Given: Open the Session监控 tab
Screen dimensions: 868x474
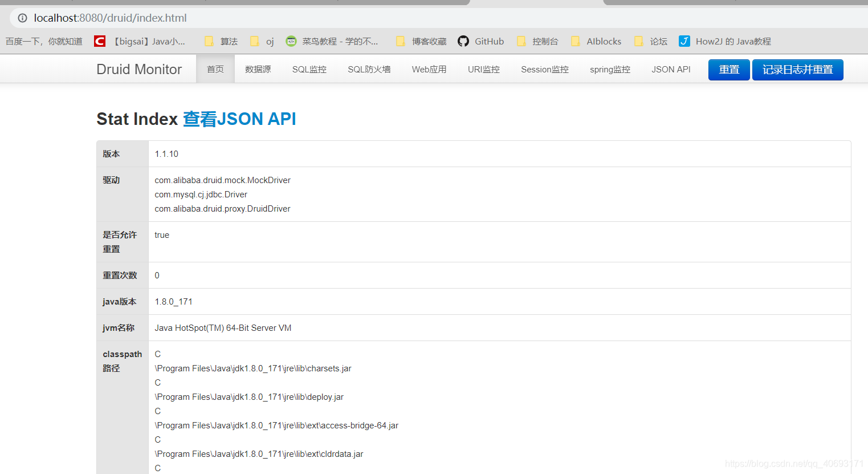Looking at the screenshot, I should [545, 69].
